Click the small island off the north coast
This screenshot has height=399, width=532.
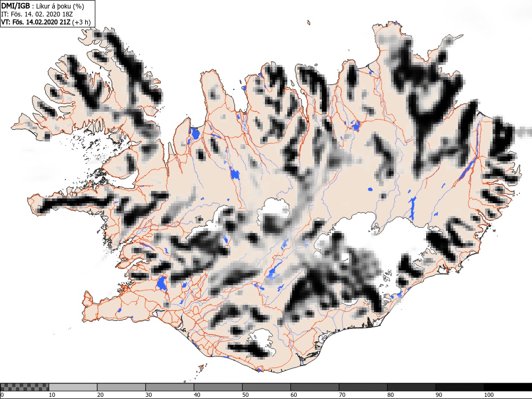point(309,23)
